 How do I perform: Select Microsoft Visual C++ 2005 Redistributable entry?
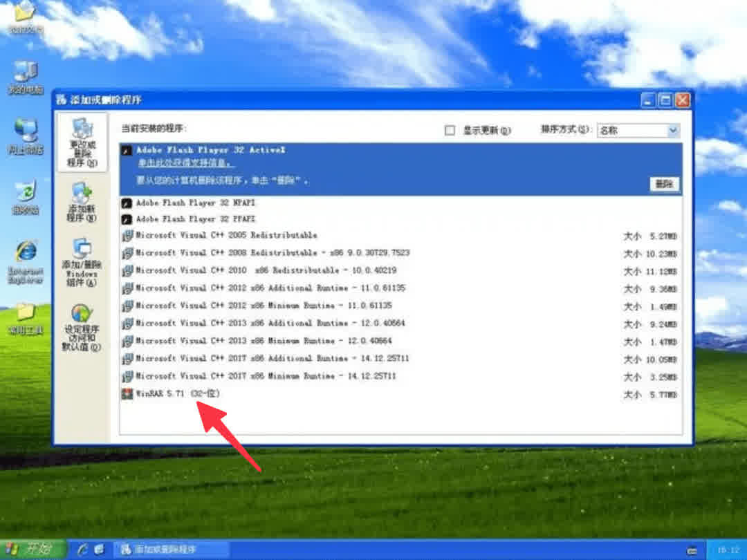click(226, 236)
